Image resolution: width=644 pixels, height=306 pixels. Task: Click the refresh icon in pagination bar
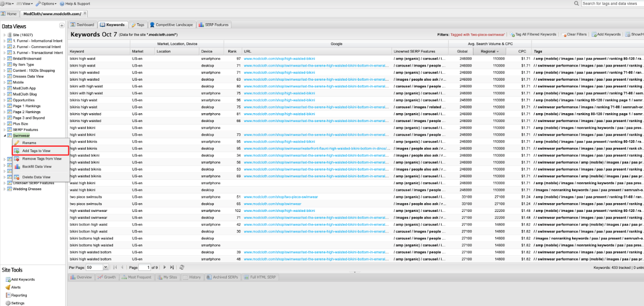(182, 267)
